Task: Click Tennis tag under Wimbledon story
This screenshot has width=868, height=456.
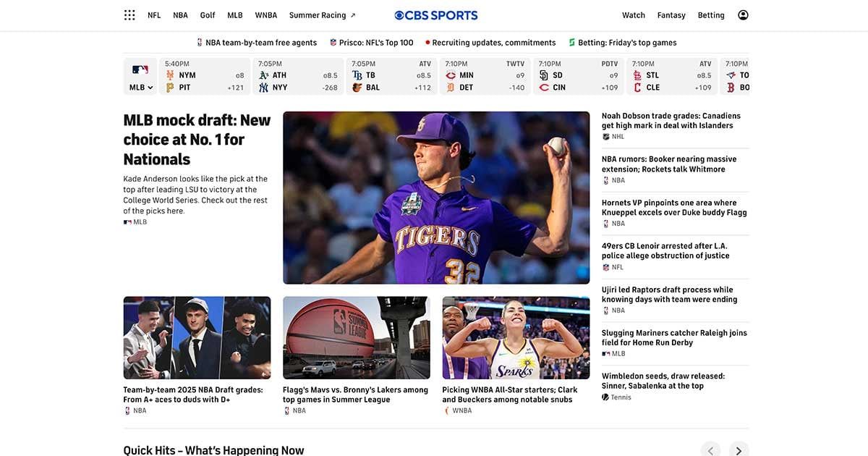Action: pyautogui.click(x=617, y=397)
